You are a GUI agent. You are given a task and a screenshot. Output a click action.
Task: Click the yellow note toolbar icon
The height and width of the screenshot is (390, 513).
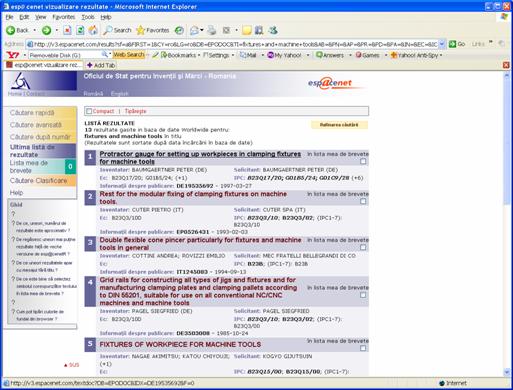pos(247,30)
